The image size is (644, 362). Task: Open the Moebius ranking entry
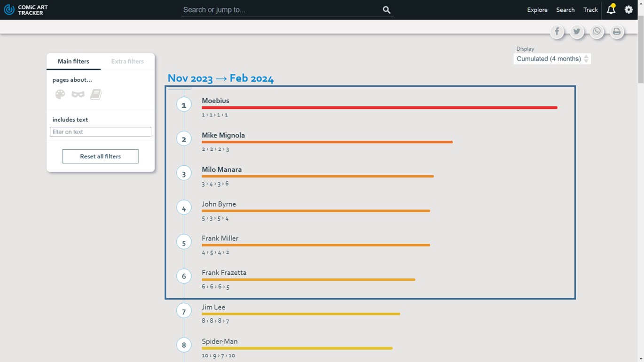pyautogui.click(x=215, y=100)
